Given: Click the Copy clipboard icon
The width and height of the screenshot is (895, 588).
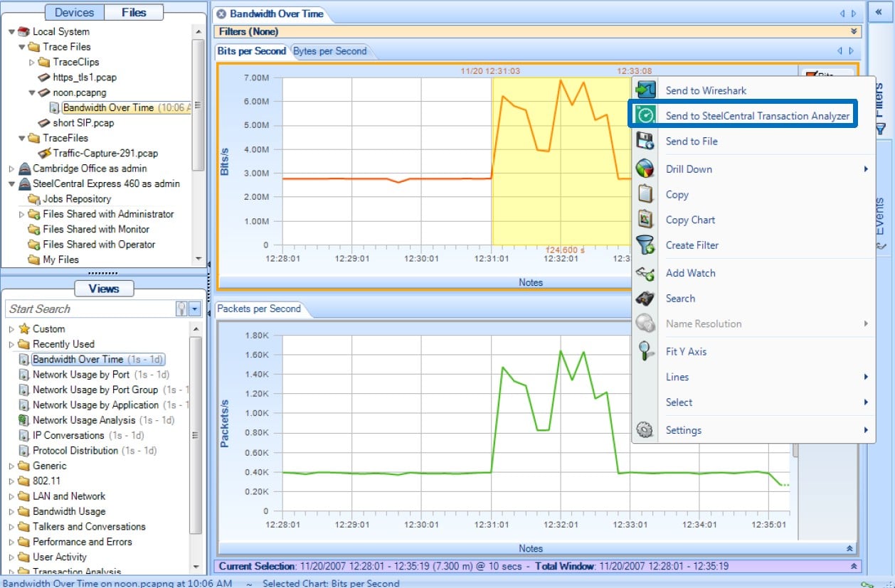Looking at the screenshot, I should pos(645,194).
